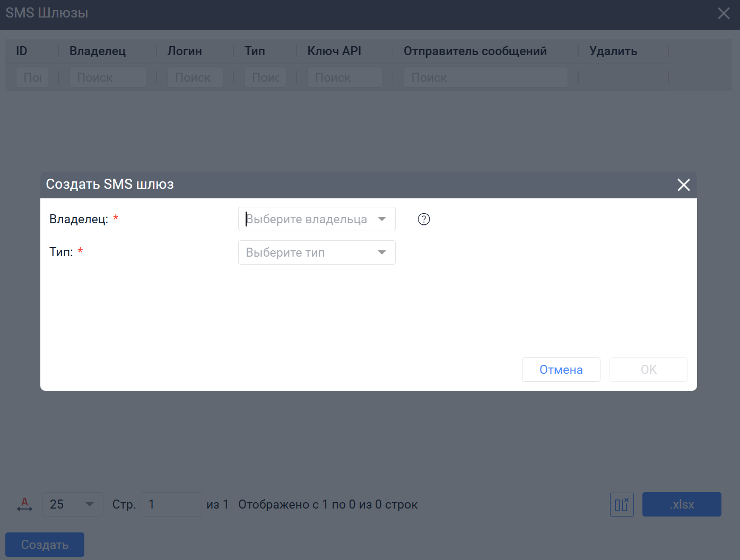Open the Выберите владельца dropdown
740x560 pixels.
point(317,219)
